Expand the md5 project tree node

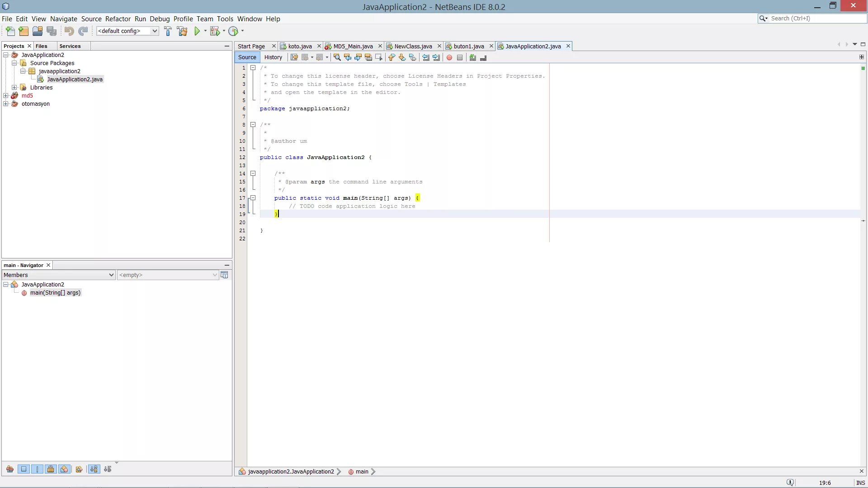pyautogui.click(x=6, y=95)
